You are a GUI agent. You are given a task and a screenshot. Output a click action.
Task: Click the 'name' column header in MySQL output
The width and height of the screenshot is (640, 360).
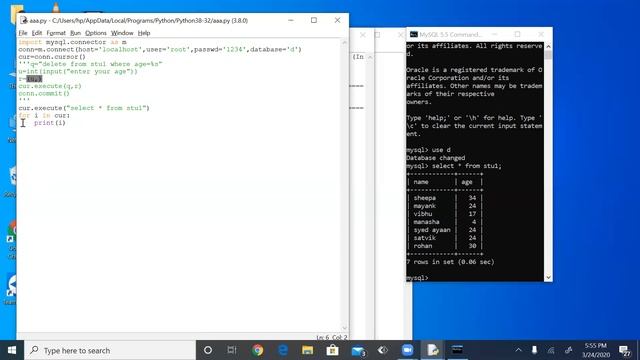pyautogui.click(x=421, y=182)
